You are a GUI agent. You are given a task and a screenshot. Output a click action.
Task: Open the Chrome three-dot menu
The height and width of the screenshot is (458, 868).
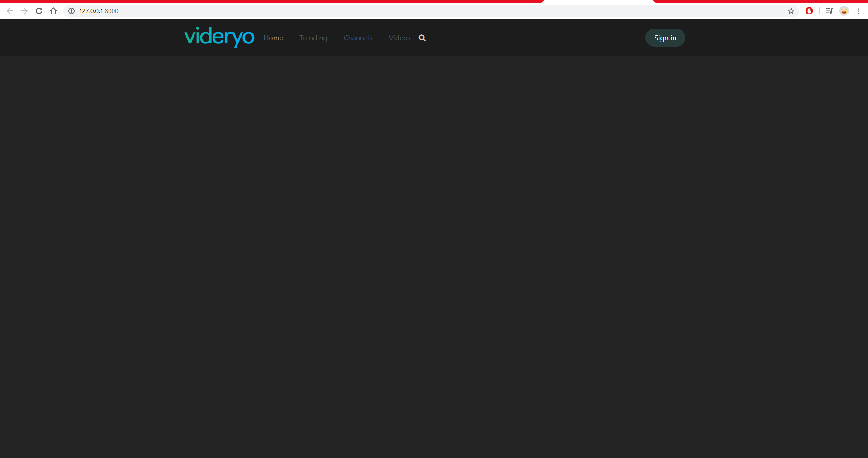tap(859, 11)
